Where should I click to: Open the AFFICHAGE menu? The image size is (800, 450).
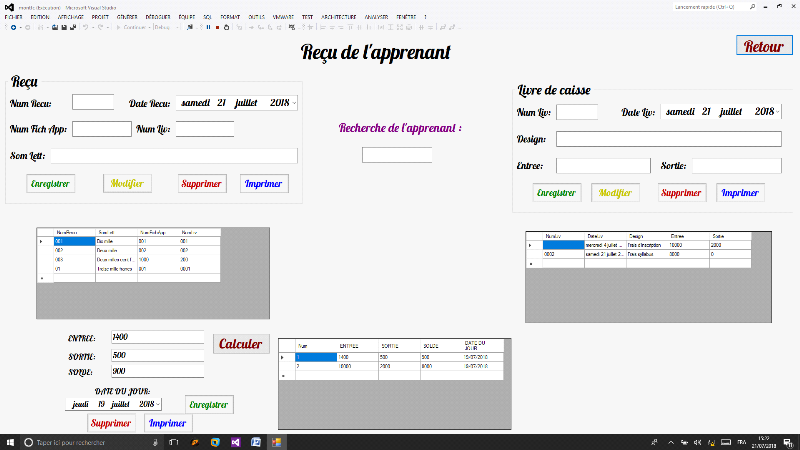click(70, 17)
